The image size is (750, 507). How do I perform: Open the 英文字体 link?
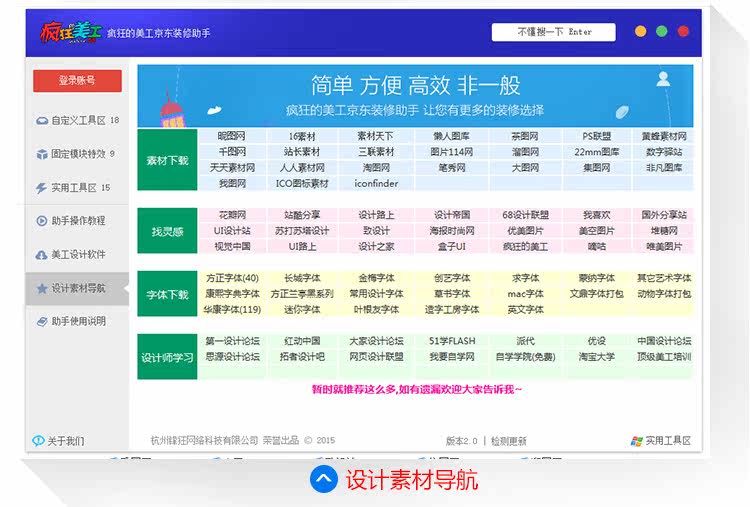pos(525,310)
